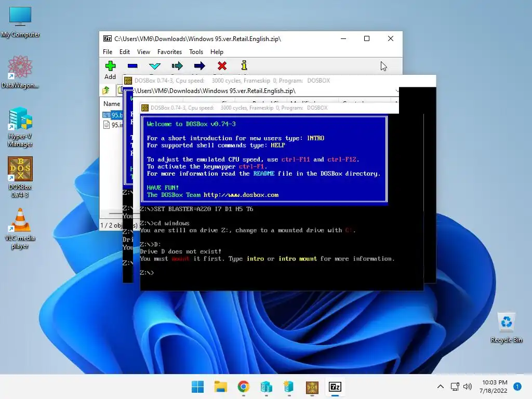Click the teal Copy arrow icon in 7-Zip

177,66
